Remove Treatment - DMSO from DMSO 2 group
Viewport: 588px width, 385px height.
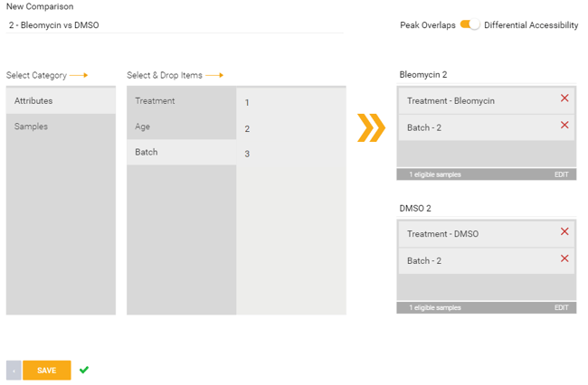pyautogui.click(x=564, y=231)
